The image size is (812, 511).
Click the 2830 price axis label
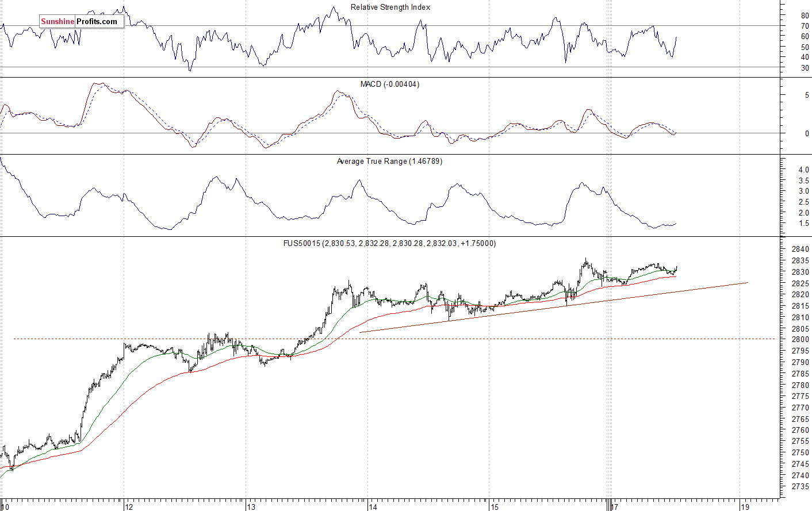[x=800, y=272]
